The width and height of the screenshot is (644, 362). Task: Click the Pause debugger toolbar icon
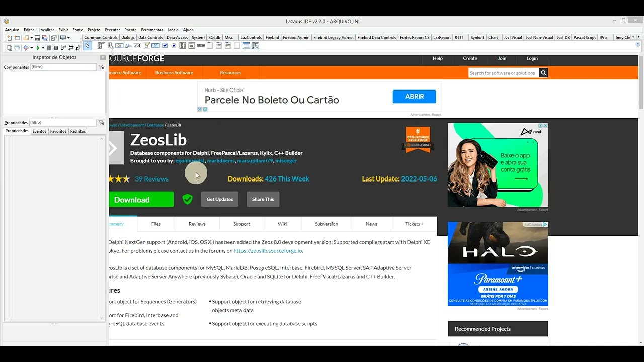point(49,48)
